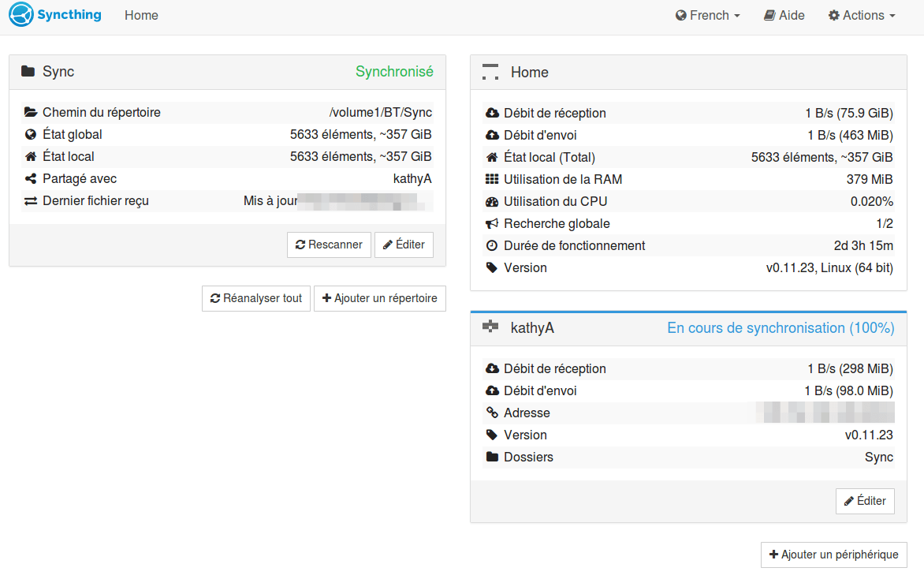The image size is (924, 579).
Task: Click the kathyA device identicon
Action: point(490,326)
